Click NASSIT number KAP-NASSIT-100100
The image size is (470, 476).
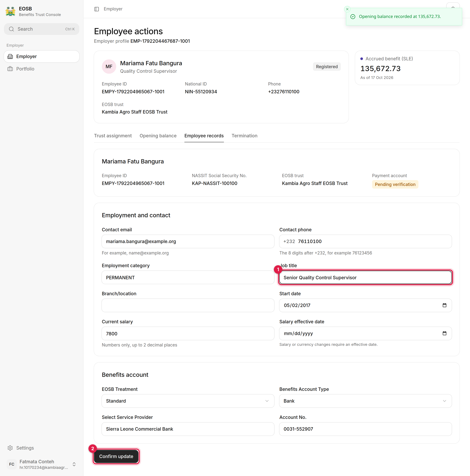215,183
